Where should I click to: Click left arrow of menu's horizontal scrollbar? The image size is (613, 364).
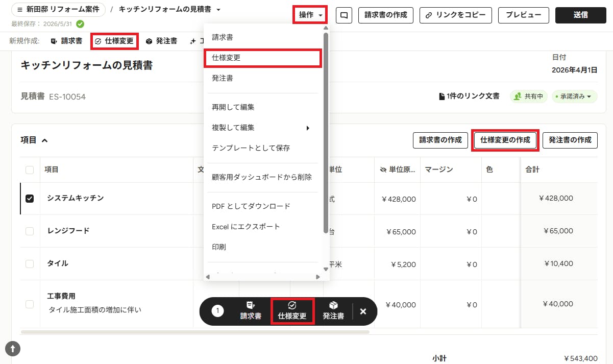coord(208,277)
